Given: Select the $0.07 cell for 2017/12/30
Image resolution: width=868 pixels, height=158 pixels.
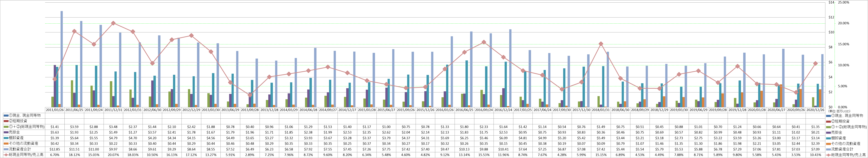Looking at the screenshot, I should click(581, 143).
